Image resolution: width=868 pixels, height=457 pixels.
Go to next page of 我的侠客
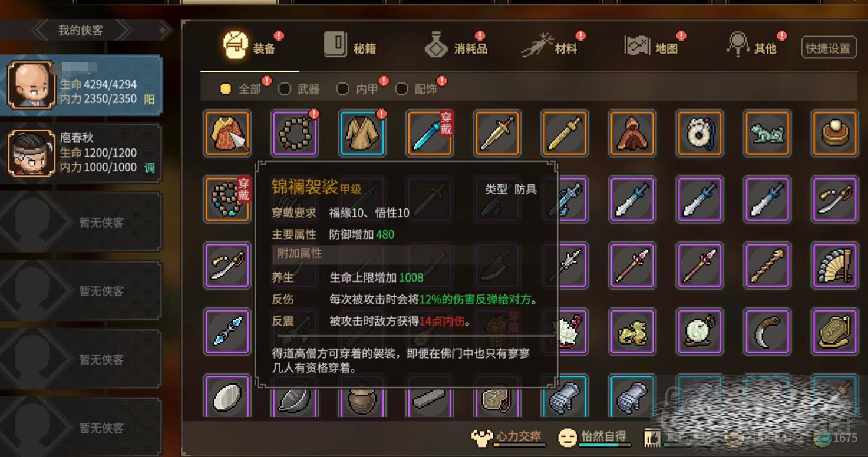[124, 30]
